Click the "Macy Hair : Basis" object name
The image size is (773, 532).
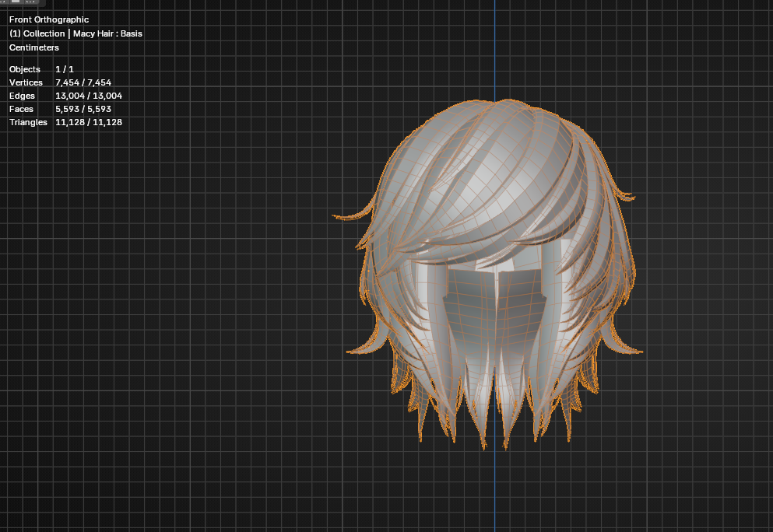pos(107,33)
